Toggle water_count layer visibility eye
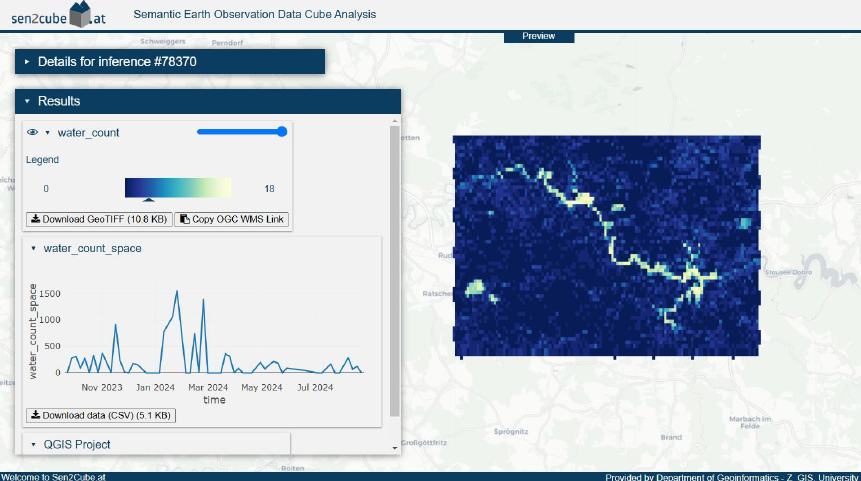 click(x=32, y=132)
